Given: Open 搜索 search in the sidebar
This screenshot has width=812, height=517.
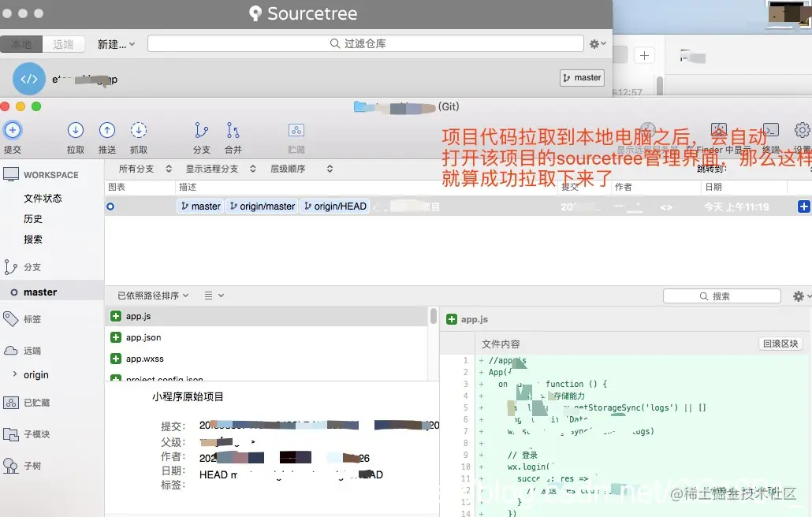Looking at the screenshot, I should coord(32,240).
